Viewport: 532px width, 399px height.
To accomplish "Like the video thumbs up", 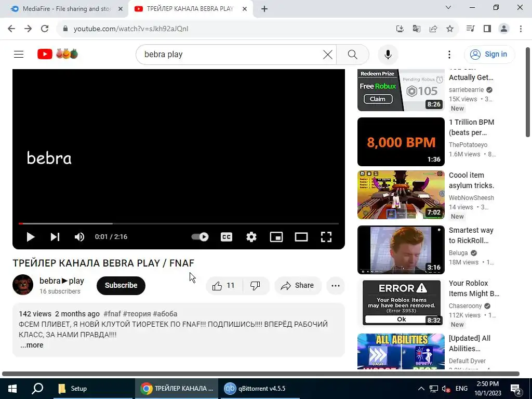I will coord(224,286).
